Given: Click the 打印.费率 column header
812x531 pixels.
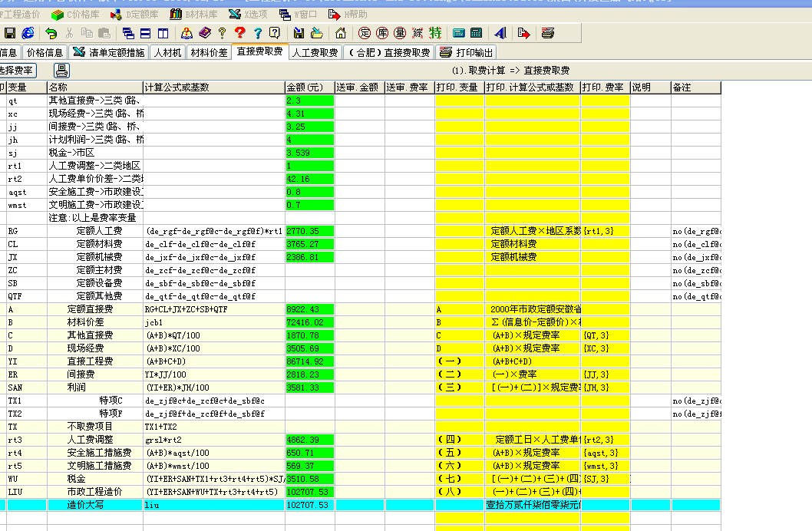Looking at the screenshot, I should click(605, 87).
